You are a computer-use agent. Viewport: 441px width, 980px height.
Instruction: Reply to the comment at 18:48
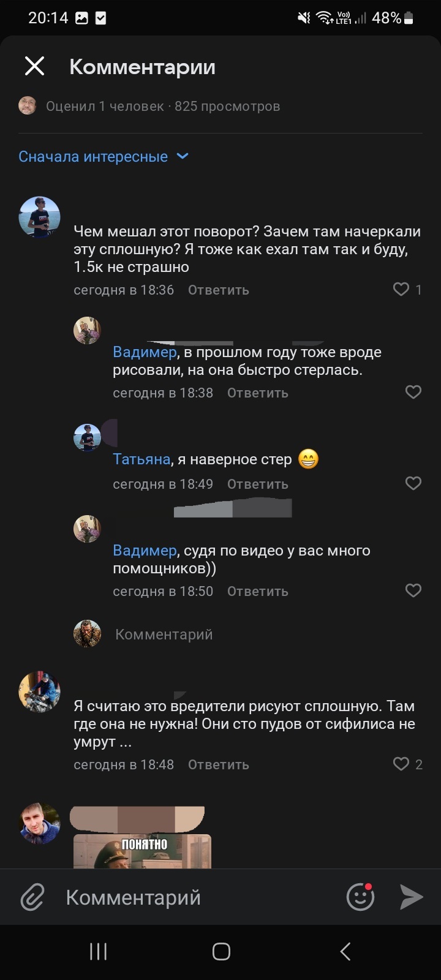pyautogui.click(x=218, y=764)
